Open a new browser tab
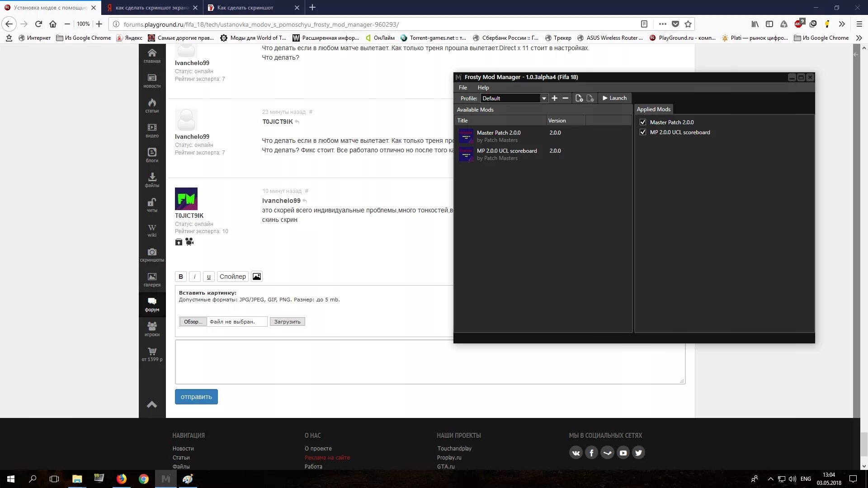Screen dimensions: 868x488 point(312,8)
